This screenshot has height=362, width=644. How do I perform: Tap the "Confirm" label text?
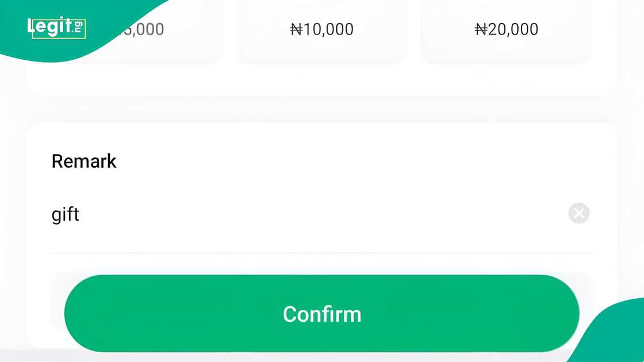322,314
